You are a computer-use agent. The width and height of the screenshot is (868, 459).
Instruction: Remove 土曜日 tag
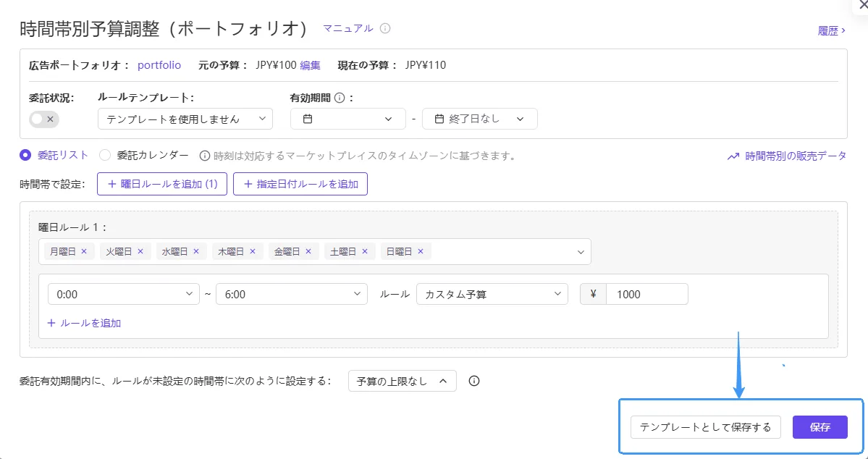point(365,251)
